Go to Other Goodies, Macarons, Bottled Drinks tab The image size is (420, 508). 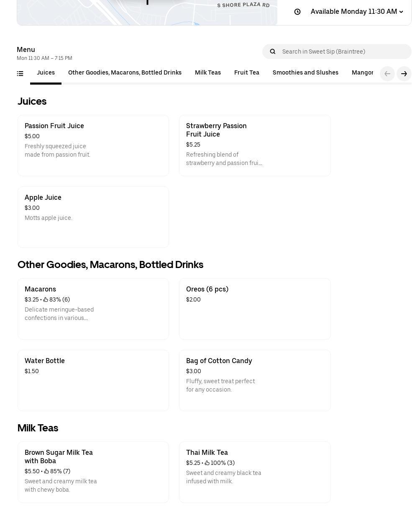(x=125, y=73)
